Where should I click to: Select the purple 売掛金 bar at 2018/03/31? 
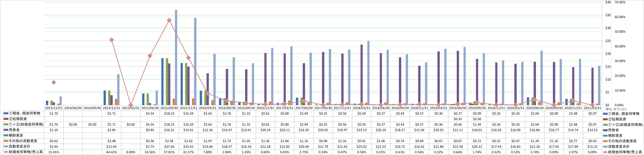coord(362,75)
